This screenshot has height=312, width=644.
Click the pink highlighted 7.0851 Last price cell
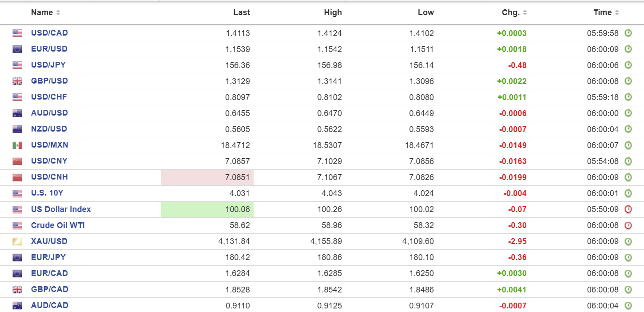(207, 177)
